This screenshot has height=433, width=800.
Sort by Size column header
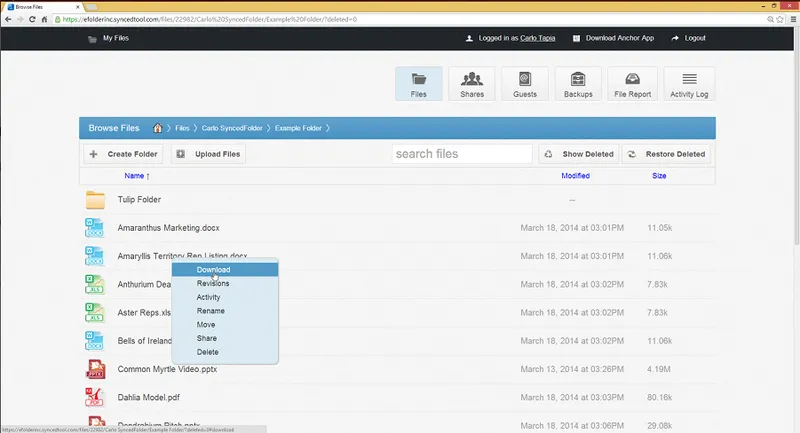pyautogui.click(x=659, y=176)
